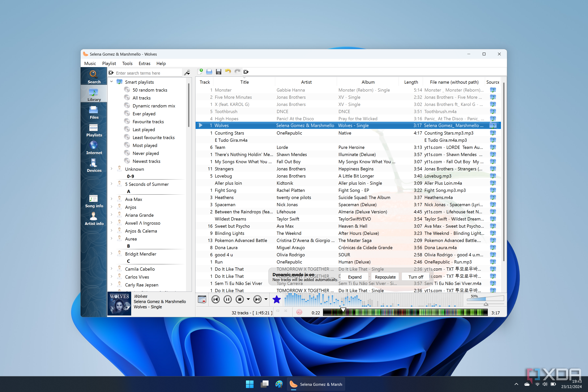This screenshot has width=588, height=392.
Task: Click Expand in dynamic mode popup
Action: coord(355,277)
